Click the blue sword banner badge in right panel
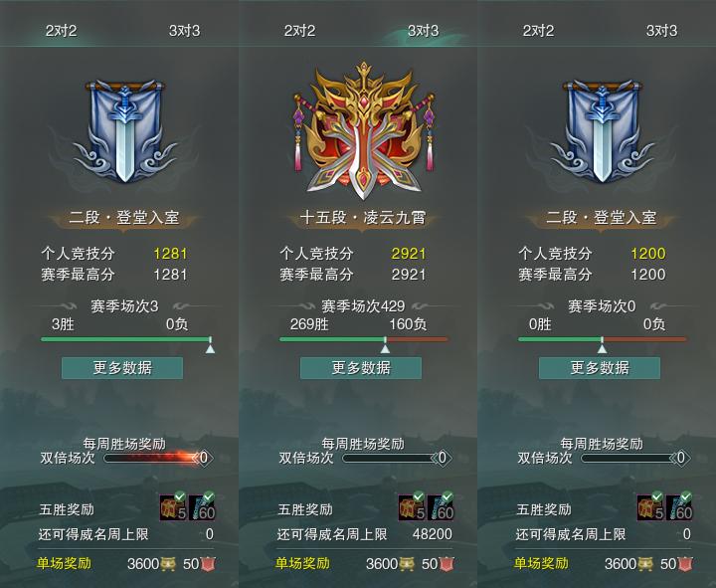This screenshot has height=588, width=716. click(602, 131)
